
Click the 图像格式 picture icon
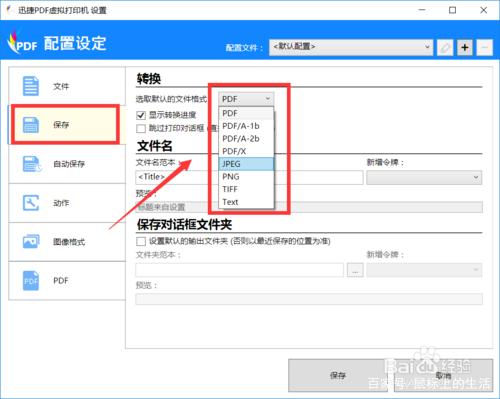tap(31, 241)
